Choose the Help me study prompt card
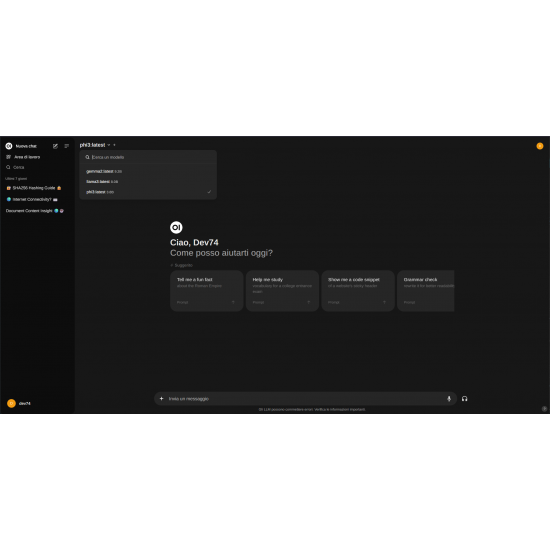Image resolution: width=550 pixels, height=550 pixels. pos(282,291)
